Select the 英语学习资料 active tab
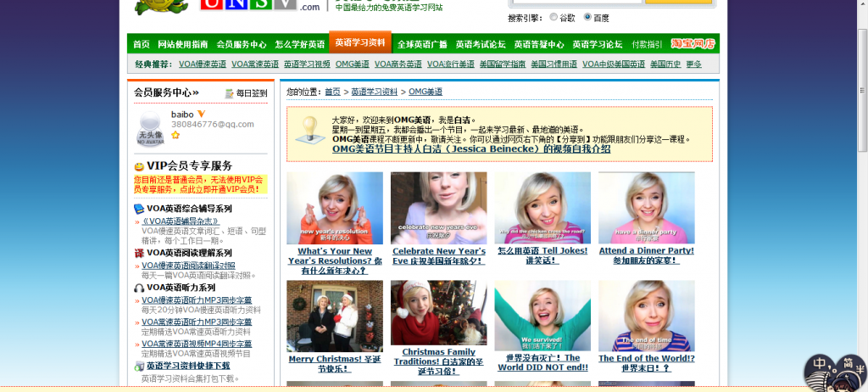This screenshot has height=392, width=868. (359, 42)
